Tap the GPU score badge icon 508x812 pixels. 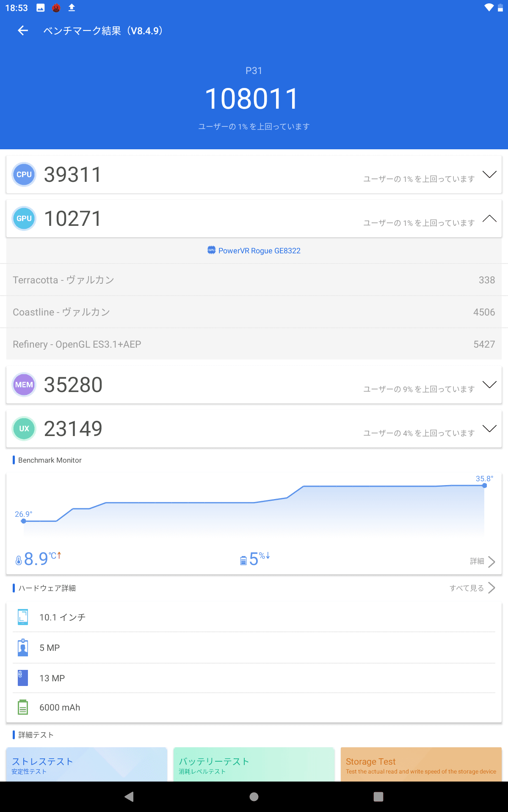[x=24, y=219]
